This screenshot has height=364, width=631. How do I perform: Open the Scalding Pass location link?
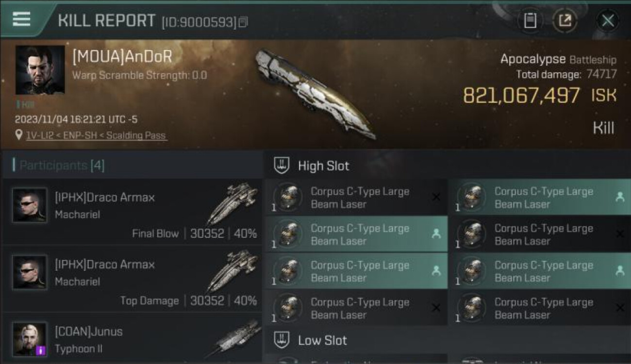tap(97, 136)
